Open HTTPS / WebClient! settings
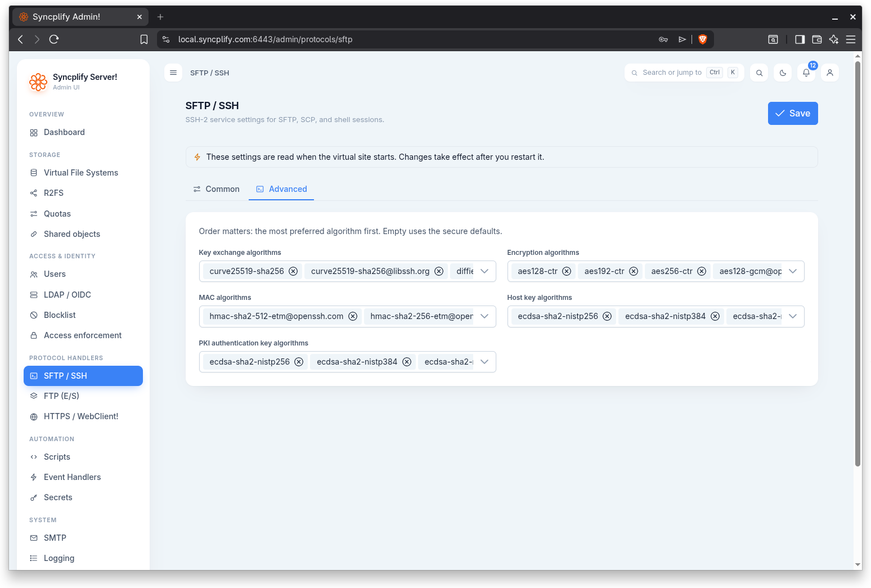 pos(83,416)
